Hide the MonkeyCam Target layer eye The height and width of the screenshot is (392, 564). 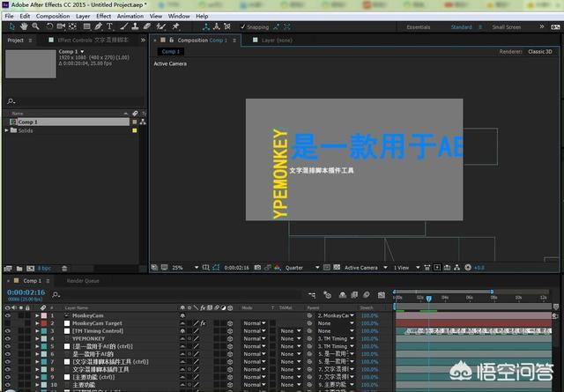(x=8, y=322)
